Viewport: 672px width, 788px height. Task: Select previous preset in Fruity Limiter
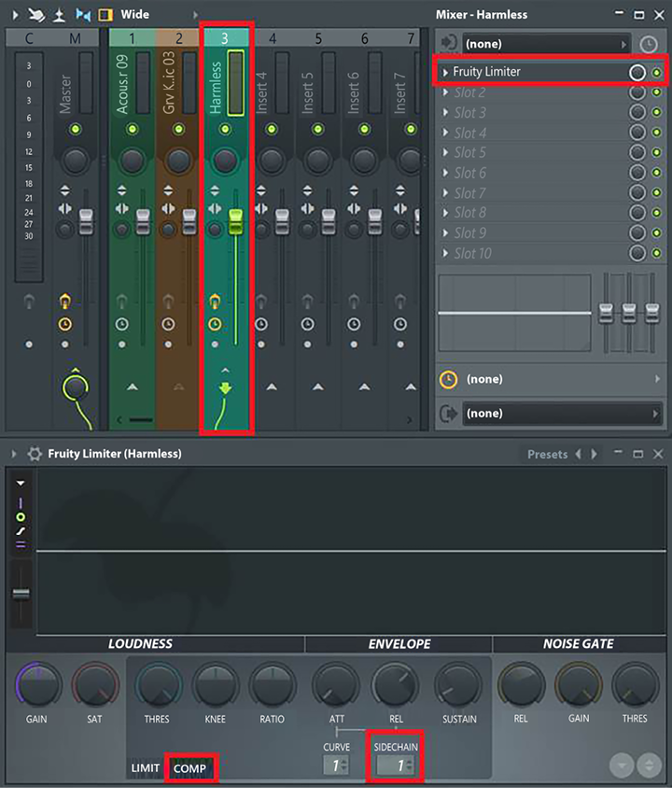(x=579, y=455)
